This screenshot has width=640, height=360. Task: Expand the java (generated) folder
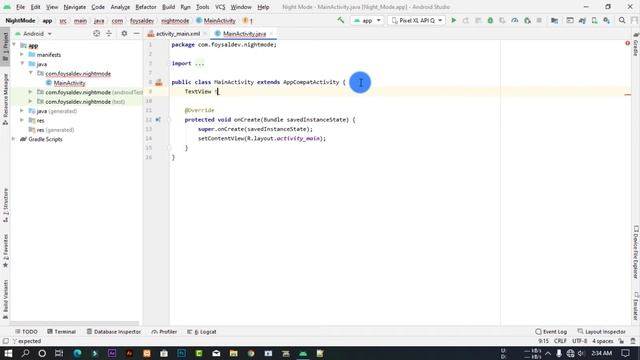click(x=22, y=111)
